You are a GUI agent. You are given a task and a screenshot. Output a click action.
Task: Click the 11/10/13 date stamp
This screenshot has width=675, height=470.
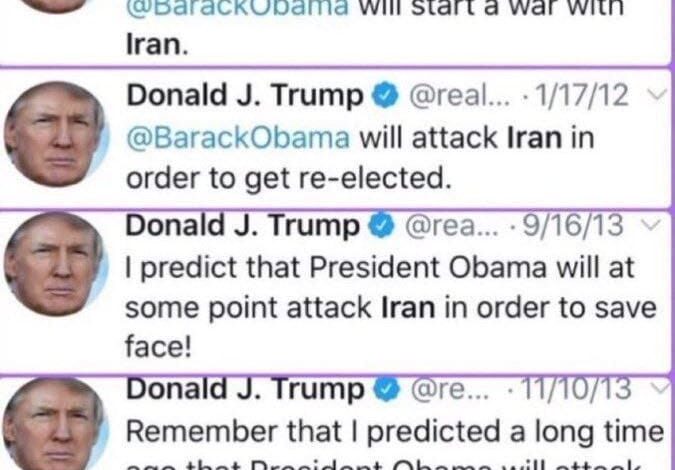click(x=576, y=389)
